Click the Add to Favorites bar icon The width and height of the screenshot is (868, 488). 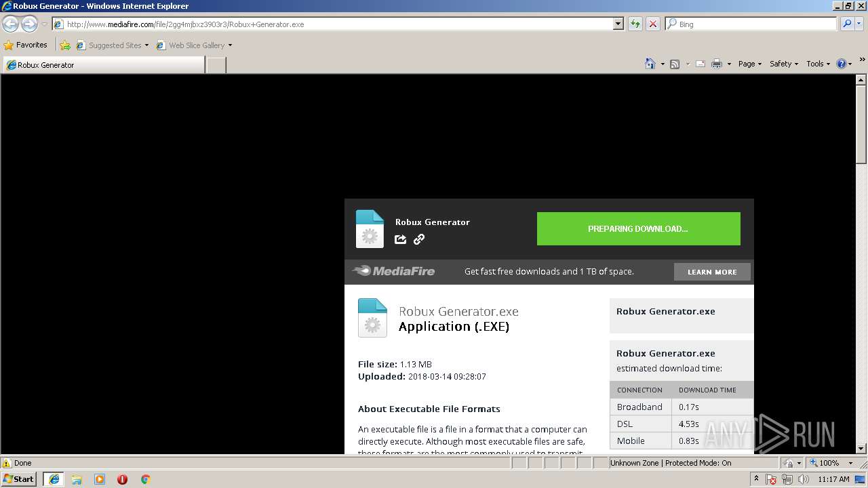pyautogui.click(x=65, y=45)
